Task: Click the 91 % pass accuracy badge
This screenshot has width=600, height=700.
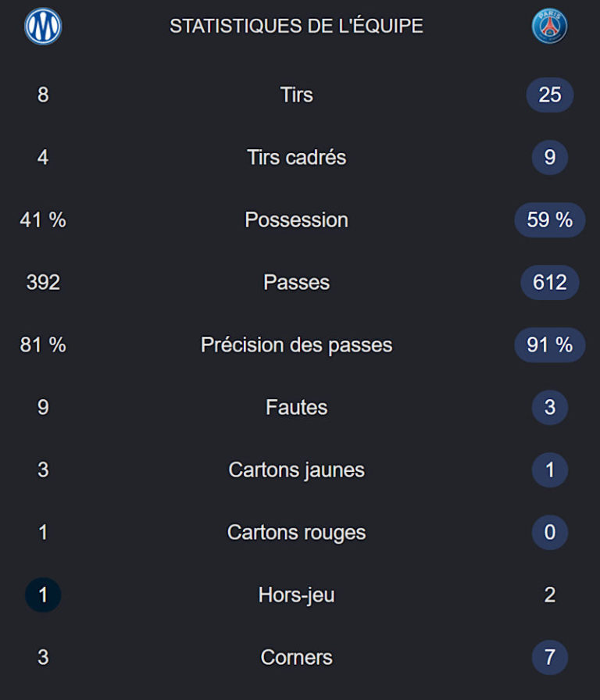Action: click(549, 345)
